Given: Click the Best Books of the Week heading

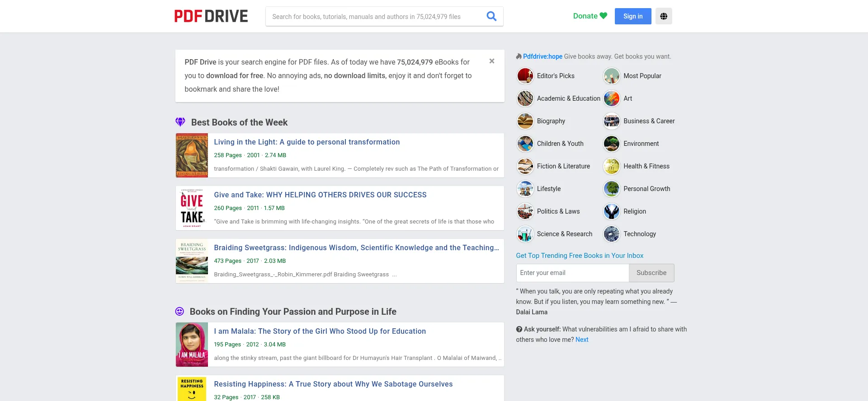Looking at the screenshot, I should [239, 122].
